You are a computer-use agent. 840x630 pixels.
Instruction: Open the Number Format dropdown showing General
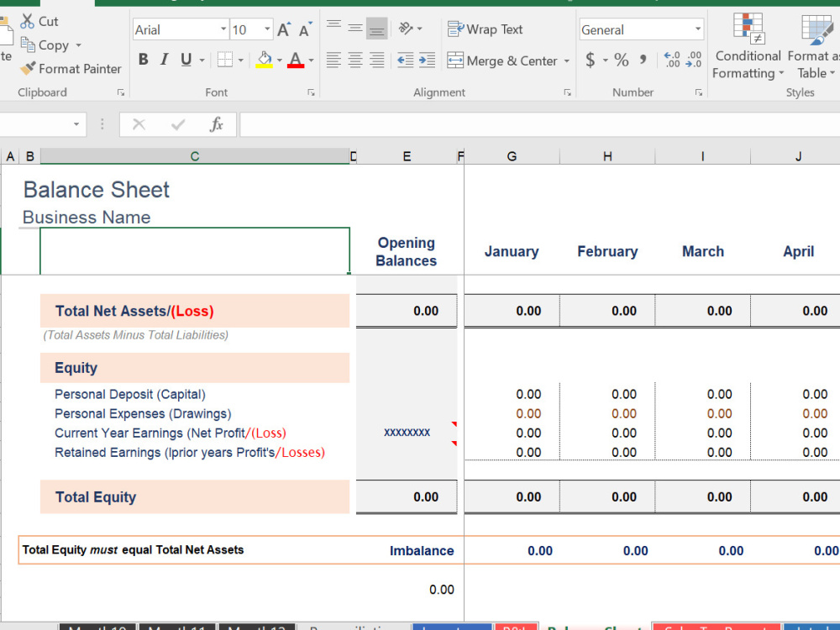(x=641, y=29)
